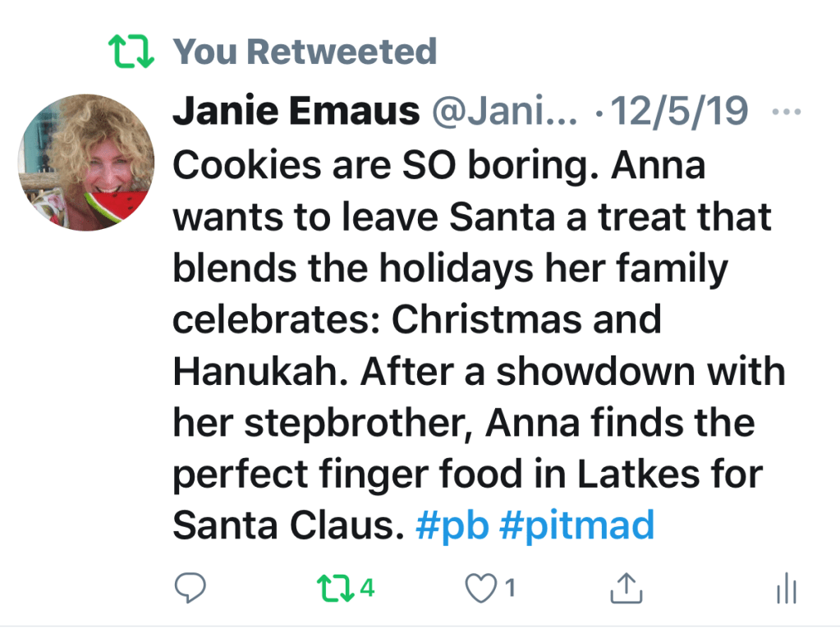Screen dimensions: 840x628
Task: Open the @Jani... username handle
Action: tap(504, 112)
